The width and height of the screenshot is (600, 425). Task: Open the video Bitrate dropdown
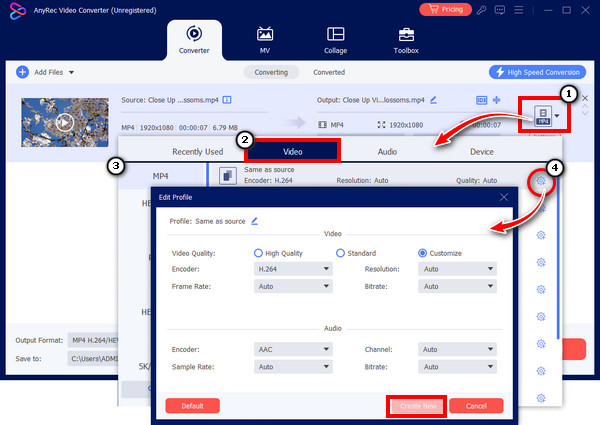click(x=457, y=287)
